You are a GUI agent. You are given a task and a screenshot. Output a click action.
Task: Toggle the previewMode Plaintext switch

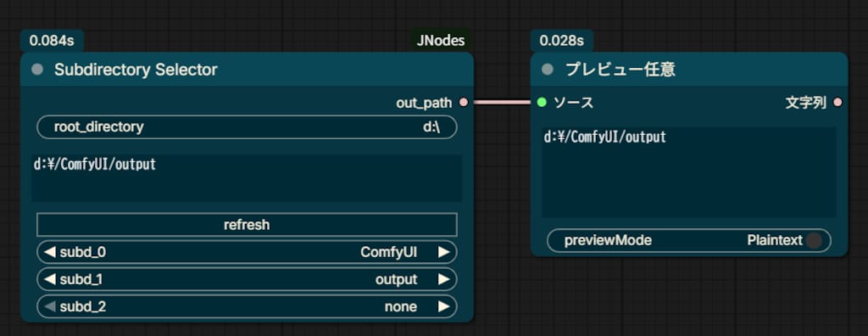coord(813,241)
